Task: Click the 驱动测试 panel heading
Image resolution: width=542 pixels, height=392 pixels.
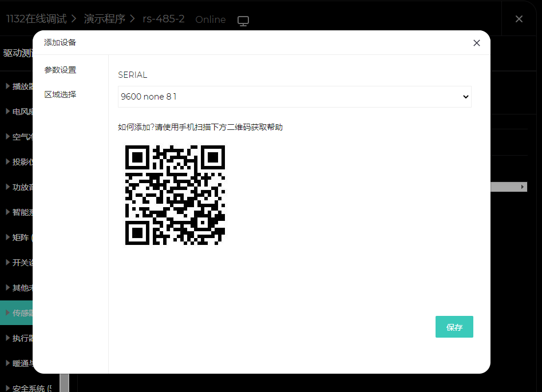Action: [x=18, y=53]
